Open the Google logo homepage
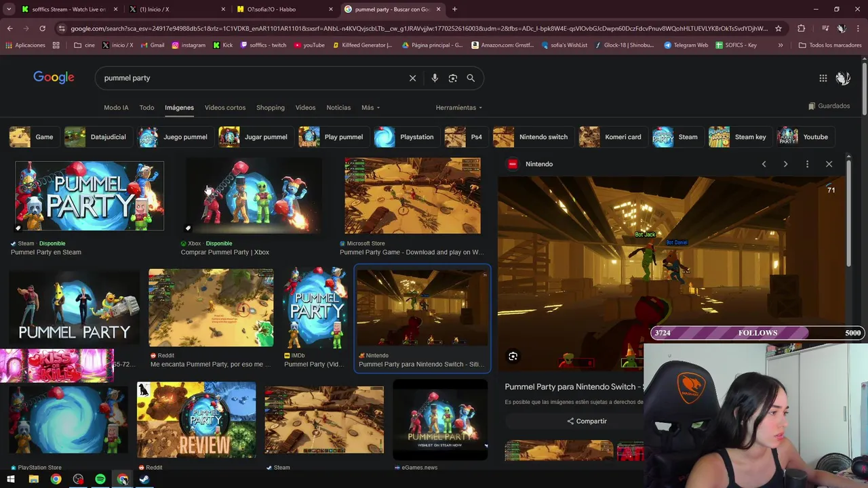 coord(54,77)
